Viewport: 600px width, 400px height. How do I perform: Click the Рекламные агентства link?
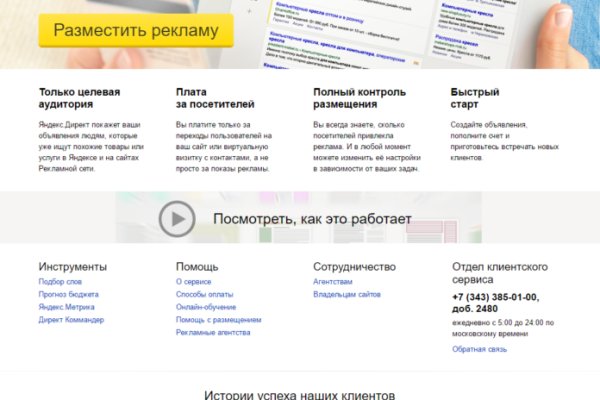click(x=211, y=332)
